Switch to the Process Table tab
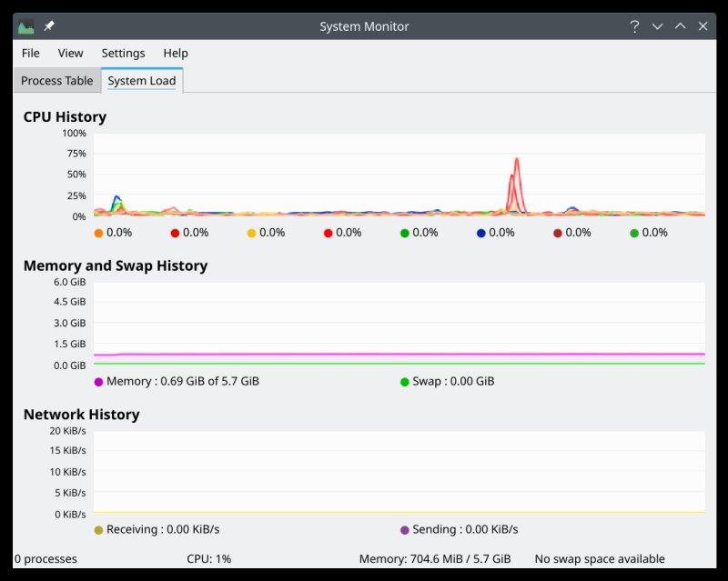 56,81
